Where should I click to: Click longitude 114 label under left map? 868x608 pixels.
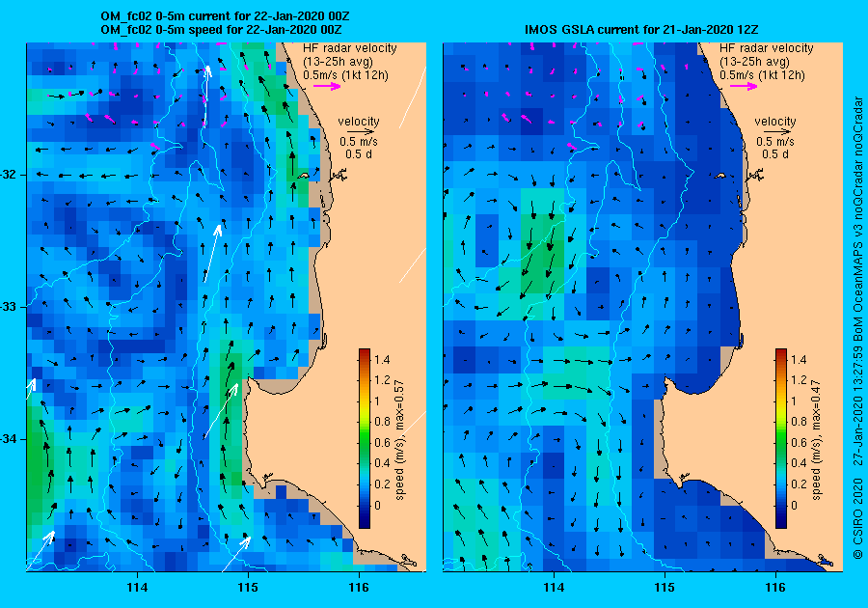click(x=137, y=588)
